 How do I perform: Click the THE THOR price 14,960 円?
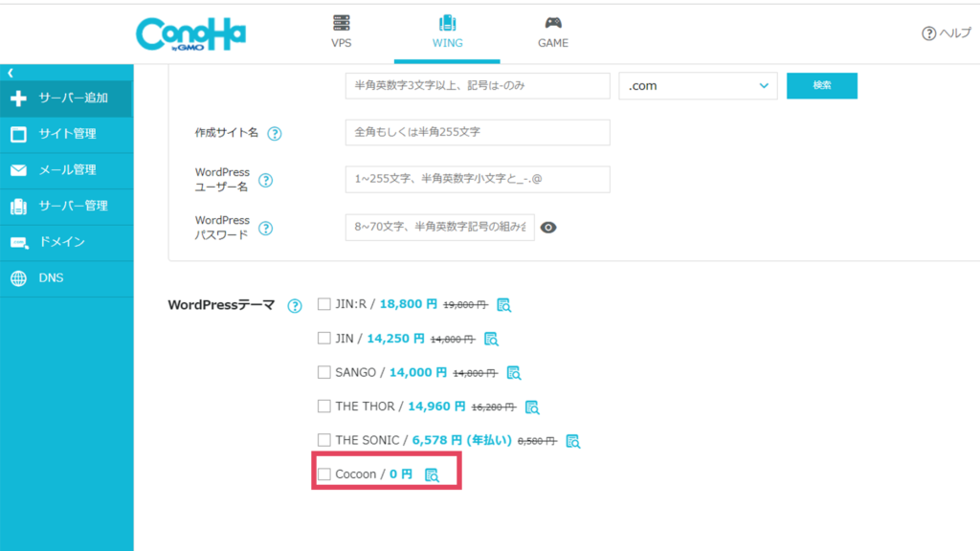(436, 406)
